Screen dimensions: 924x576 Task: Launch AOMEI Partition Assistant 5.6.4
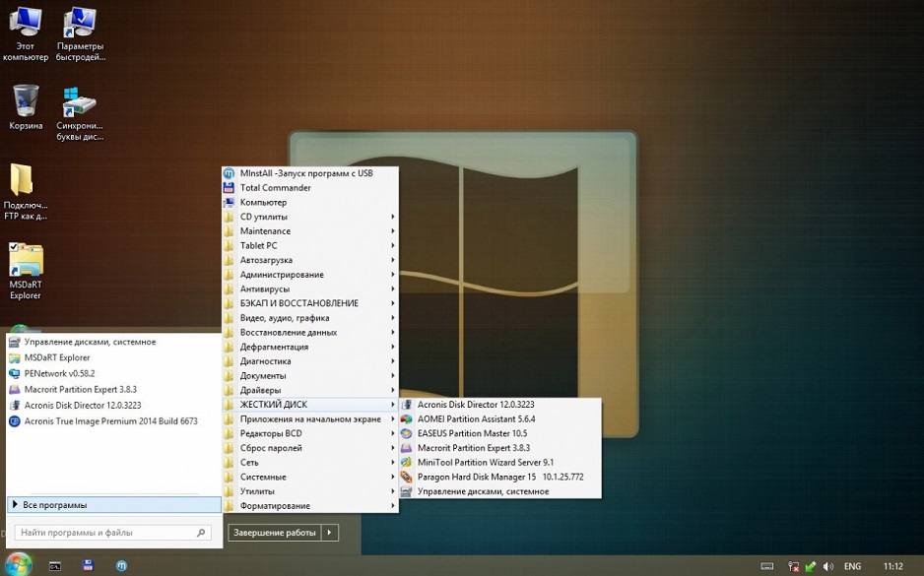[x=500, y=418]
